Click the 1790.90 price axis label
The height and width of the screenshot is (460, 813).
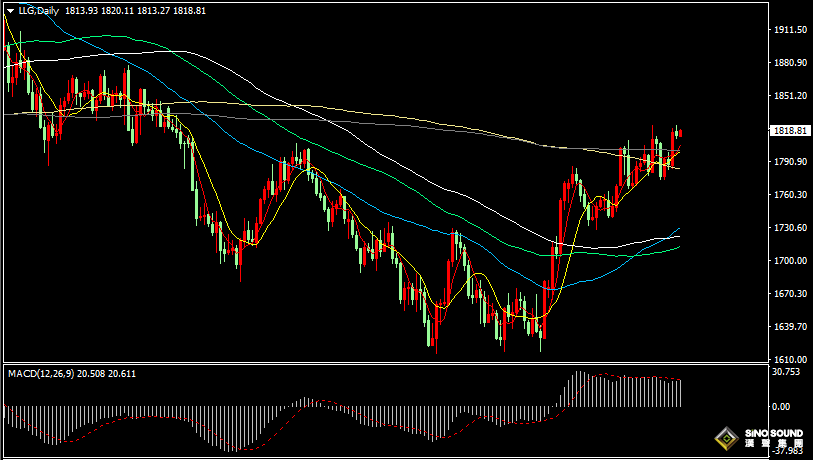tap(790, 162)
